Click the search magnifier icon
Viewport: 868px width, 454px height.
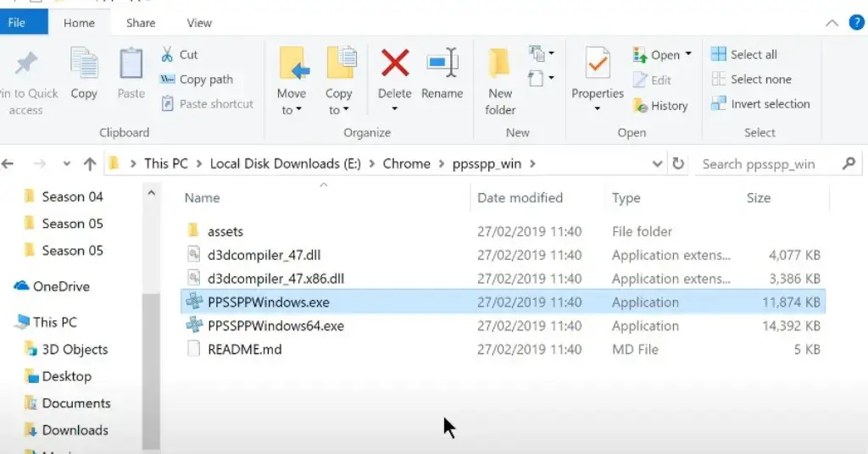pyautogui.click(x=849, y=163)
